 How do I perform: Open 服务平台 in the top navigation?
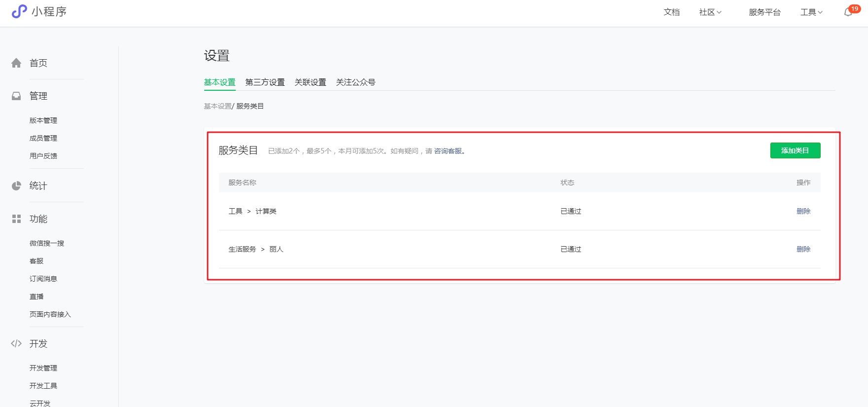(765, 12)
